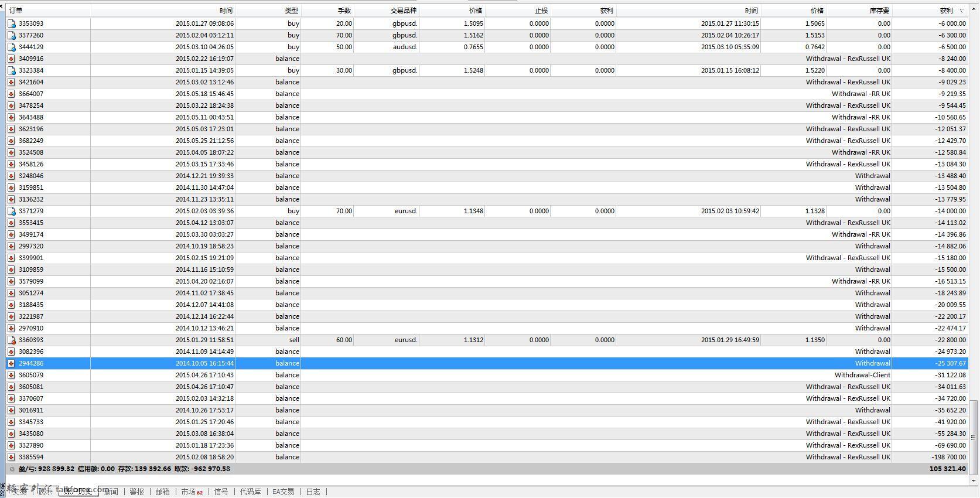Click the summary row icon beside 盈/亏
The image size is (980, 498).
pos(12,469)
